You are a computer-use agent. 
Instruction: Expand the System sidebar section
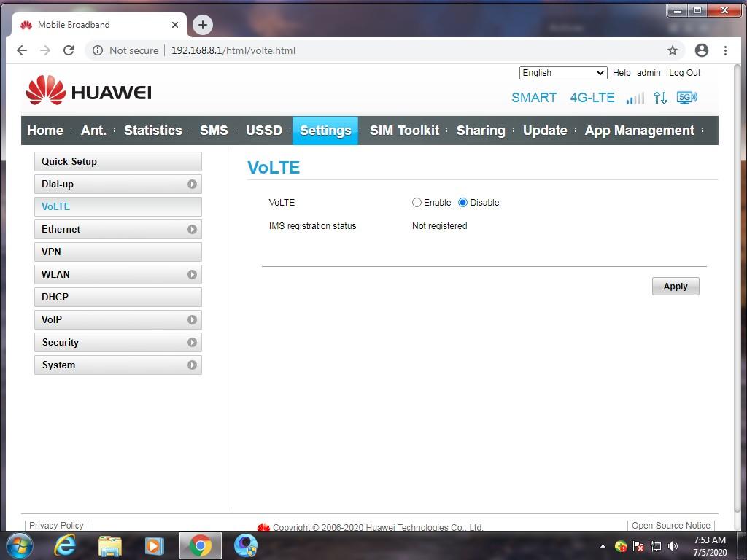tap(192, 365)
